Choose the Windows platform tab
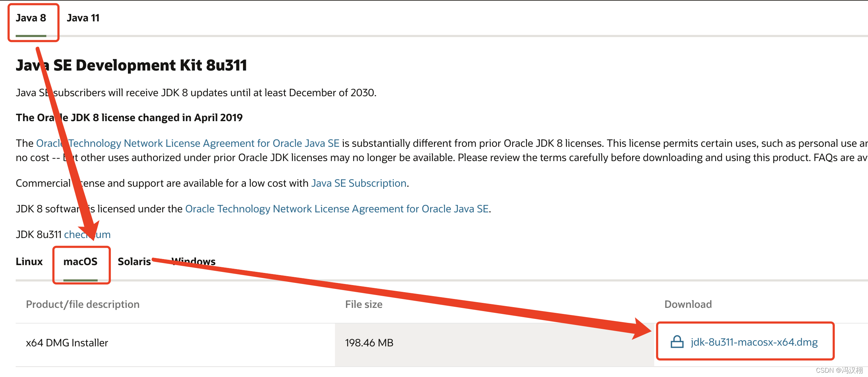The width and height of the screenshot is (868, 377). click(x=193, y=262)
